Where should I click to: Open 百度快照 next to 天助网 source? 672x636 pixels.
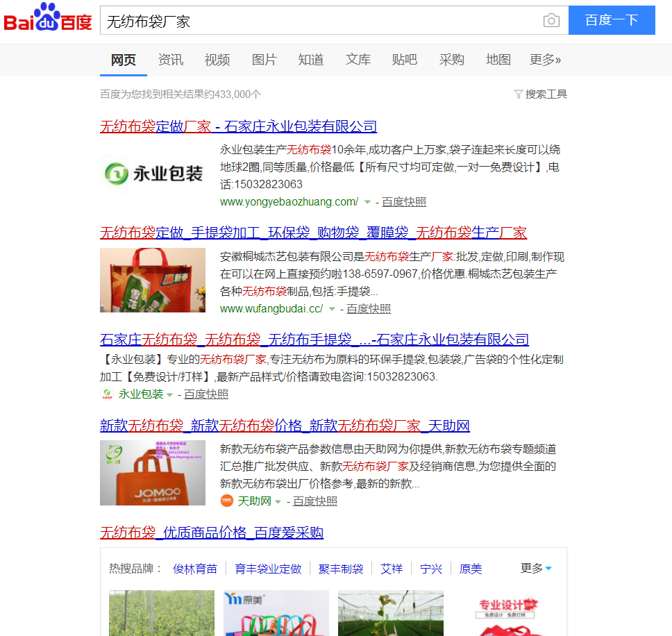pyautogui.click(x=315, y=501)
